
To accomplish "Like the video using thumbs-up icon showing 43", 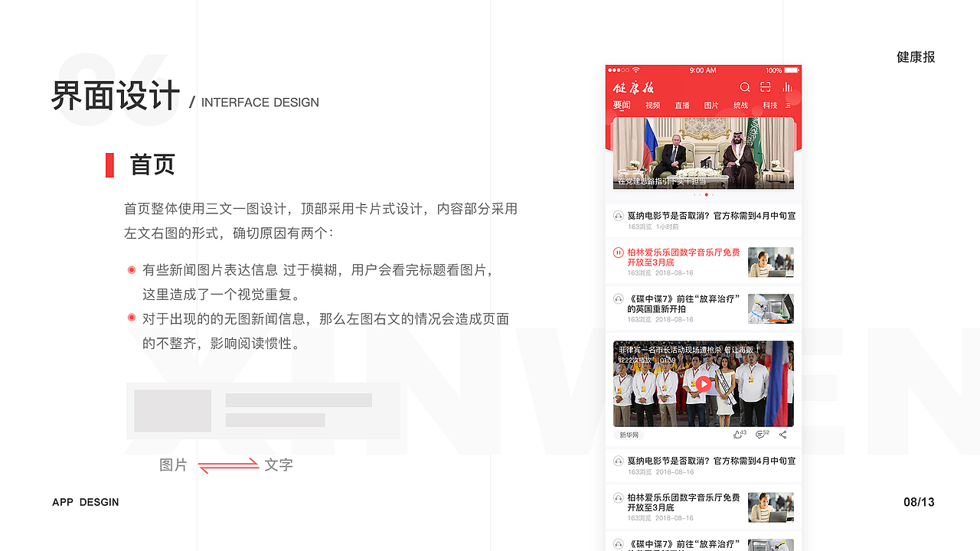I will click(739, 435).
